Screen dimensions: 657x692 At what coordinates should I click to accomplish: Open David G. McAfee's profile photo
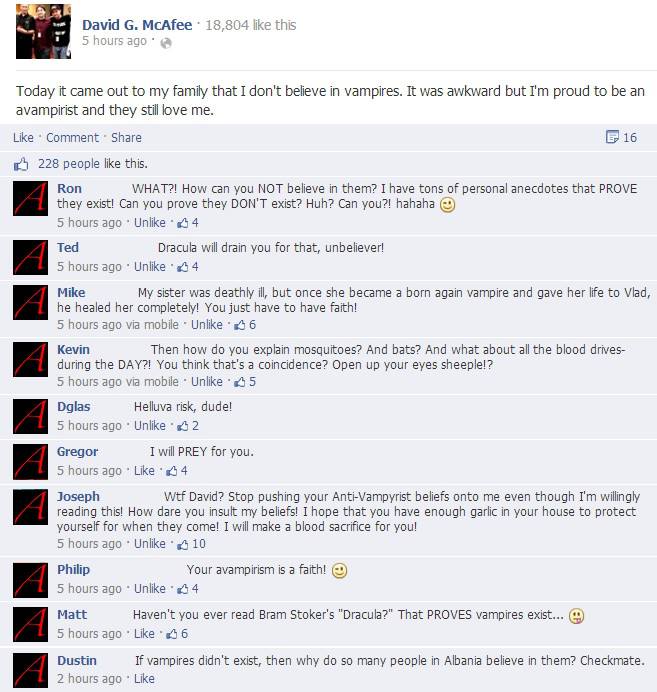43,31
